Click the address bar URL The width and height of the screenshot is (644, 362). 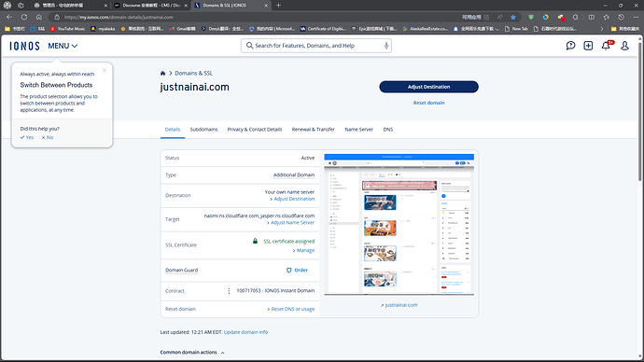coord(119,17)
